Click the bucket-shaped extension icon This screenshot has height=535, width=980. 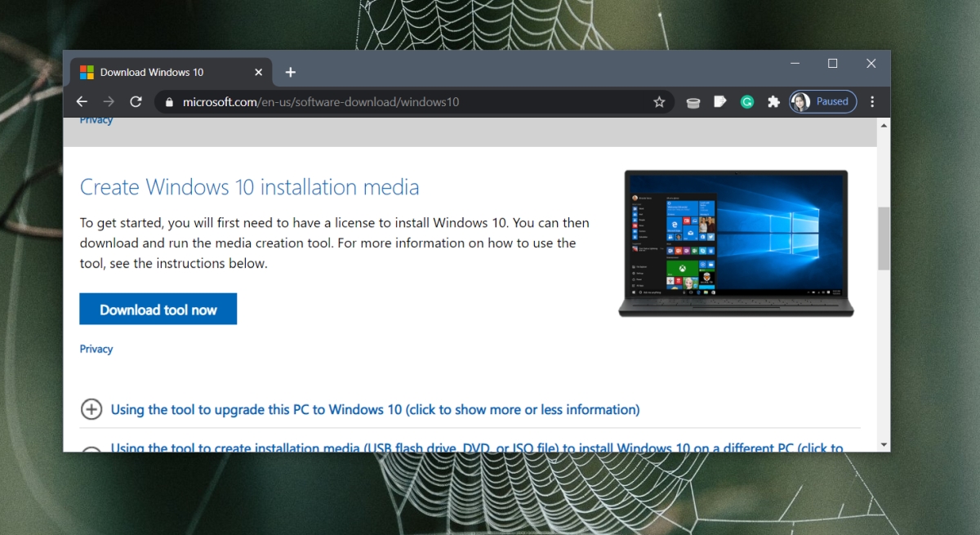point(693,101)
